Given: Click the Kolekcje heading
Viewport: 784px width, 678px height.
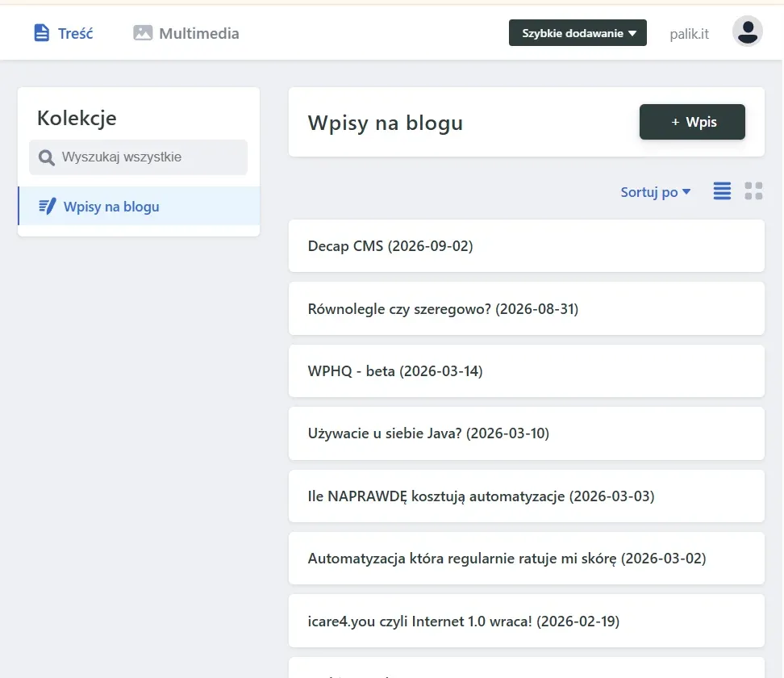Looking at the screenshot, I should tap(77, 119).
